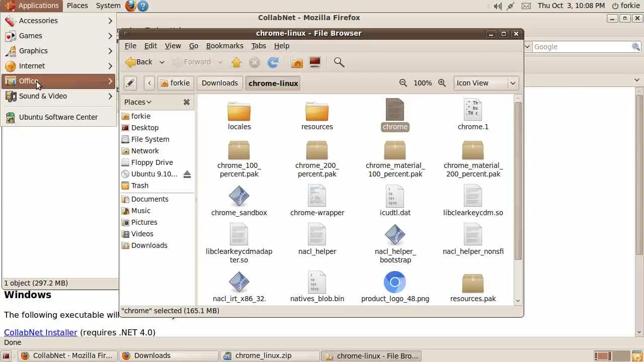Select nacl_helper_bootstrap file
Screen dimensions: 644x362
395,244
